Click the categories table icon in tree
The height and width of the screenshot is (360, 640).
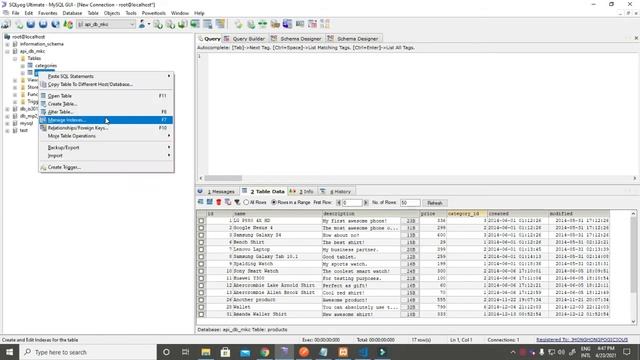pyautogui.click(x=30, y=65)
